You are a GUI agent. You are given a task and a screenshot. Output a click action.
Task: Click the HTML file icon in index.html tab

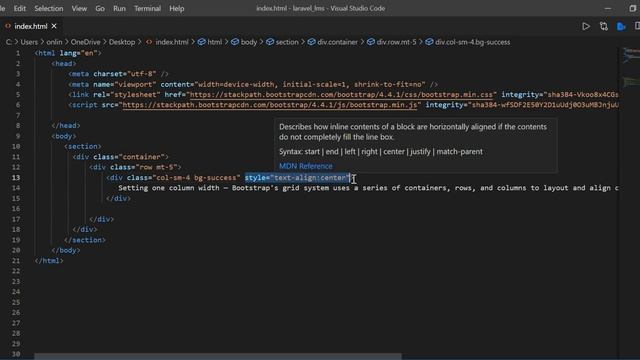click(x=8, y=26)
